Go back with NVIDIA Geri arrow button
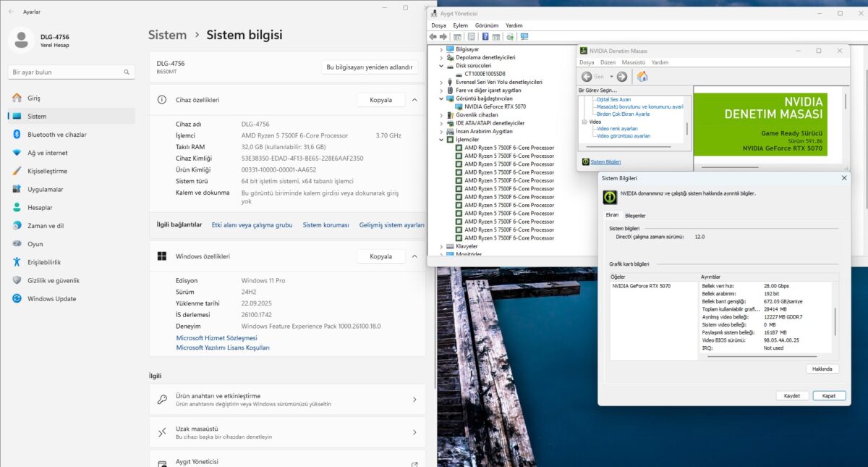Viewport: 868px width, 467px height. [x=587, y=77]
